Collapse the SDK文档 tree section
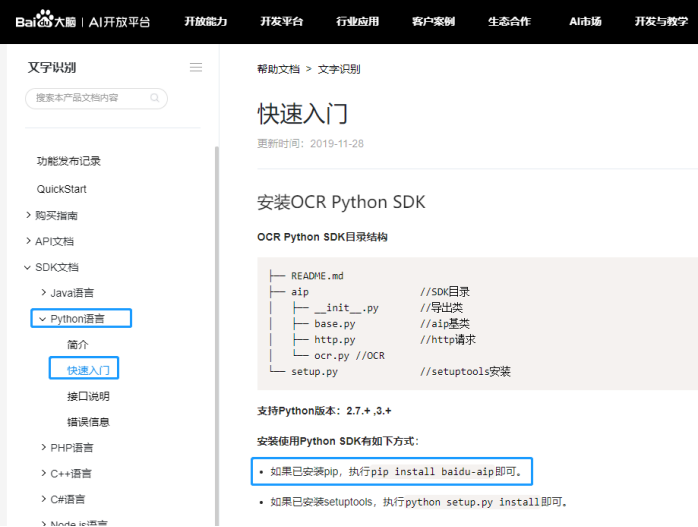698x527 pixels. click(x=28, y=267)
